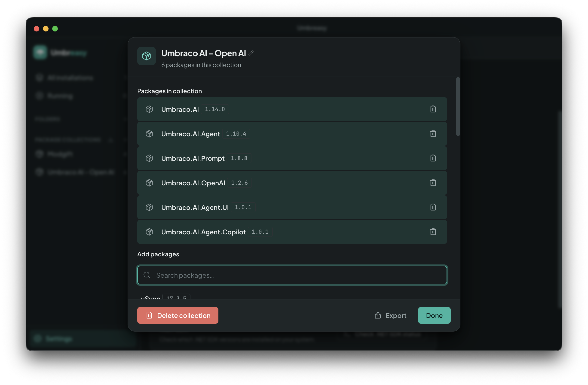Delete Umbraco.AI.Agent.Copilot trash icon
This screenshot has height=385, width=588.
click(x=433, y=232)
